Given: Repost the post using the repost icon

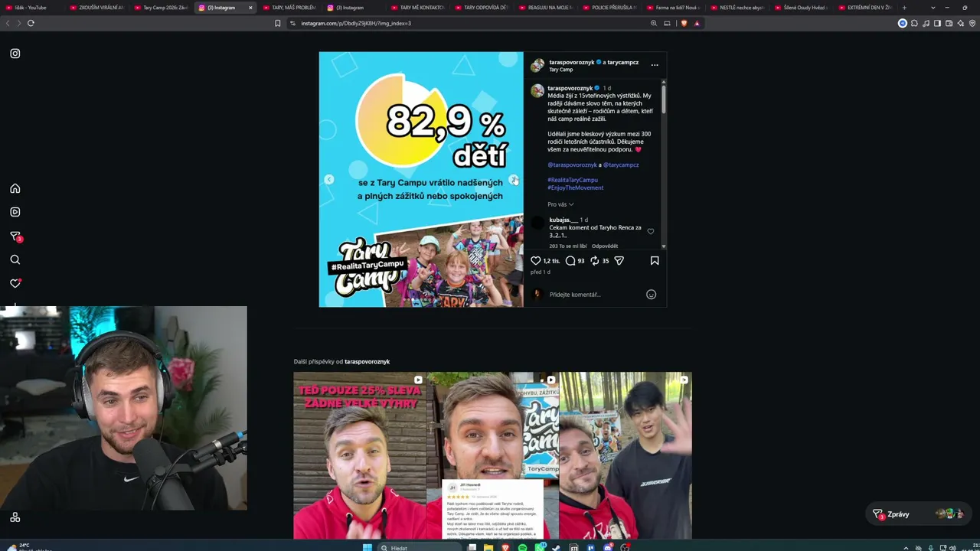Looking at the screenshot, I should point(594,261).
